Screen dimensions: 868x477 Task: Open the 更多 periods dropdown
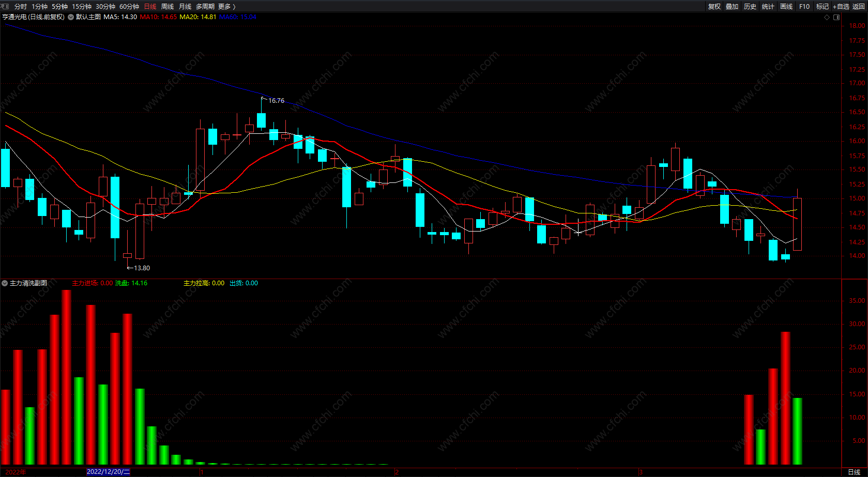tap(227, 7)
